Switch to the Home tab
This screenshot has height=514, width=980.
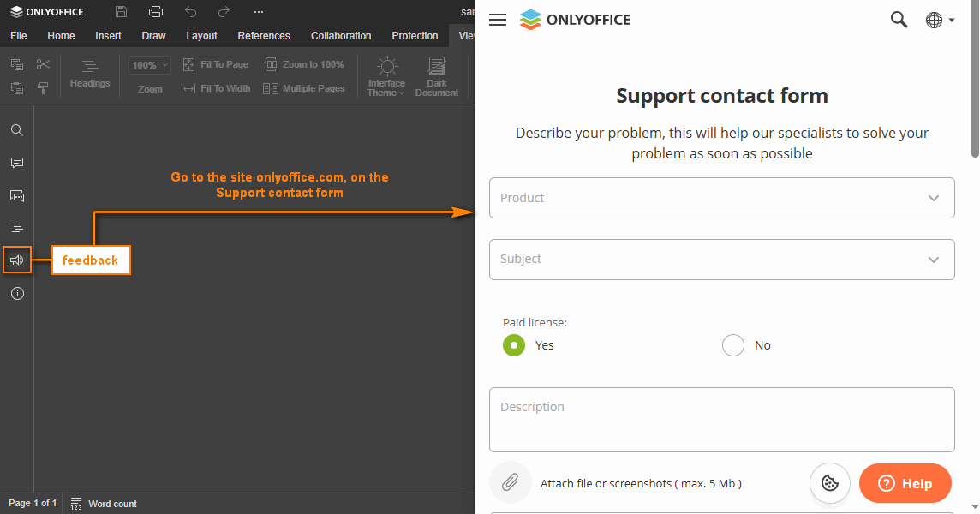(x=62, y=36)
